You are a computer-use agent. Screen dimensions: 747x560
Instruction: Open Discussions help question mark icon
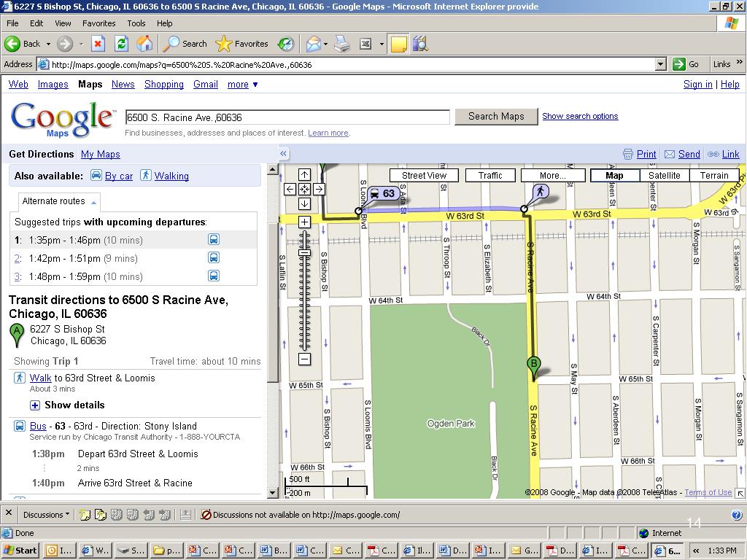point(737,514)
